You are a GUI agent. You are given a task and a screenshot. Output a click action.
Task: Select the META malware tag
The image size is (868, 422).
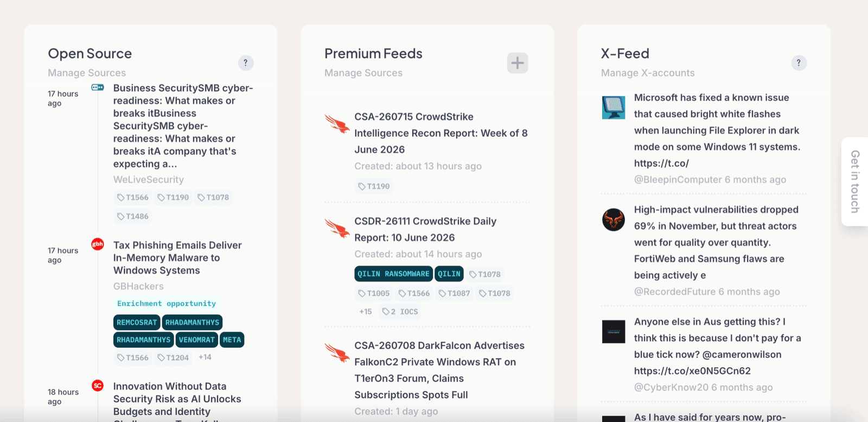click(232, 340)
